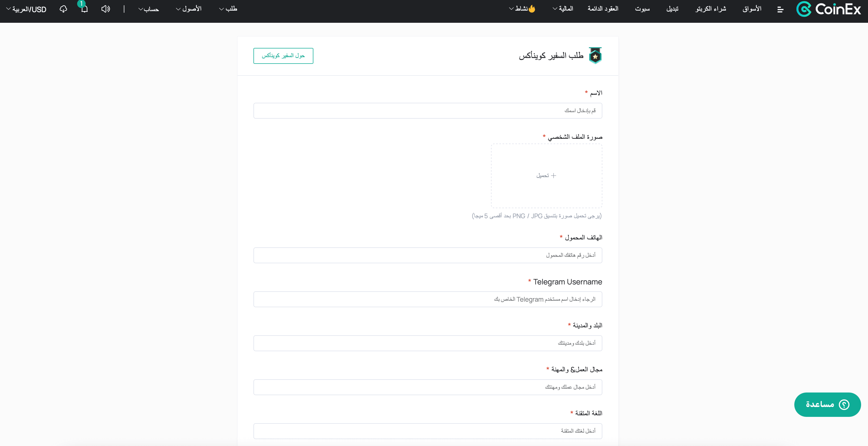The image size is (868, 446).
Task: Click the الهاتف المحمول label
Action: 583,237
